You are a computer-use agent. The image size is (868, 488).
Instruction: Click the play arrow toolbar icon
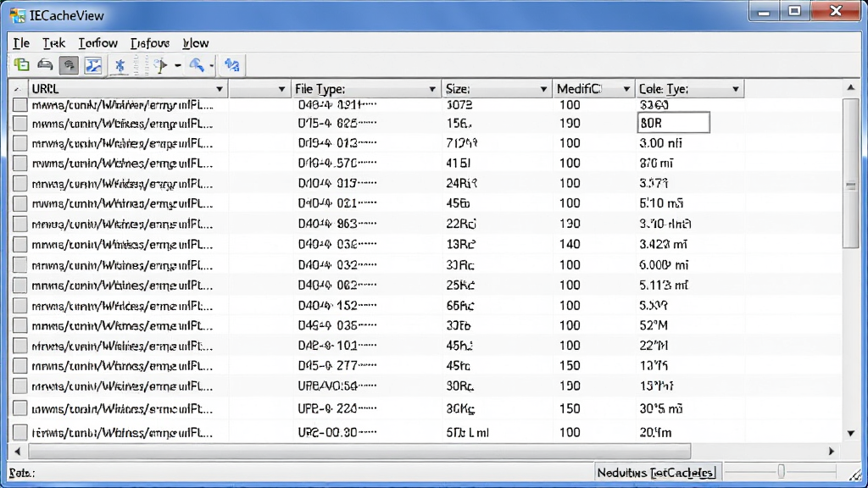coord(162,65)
